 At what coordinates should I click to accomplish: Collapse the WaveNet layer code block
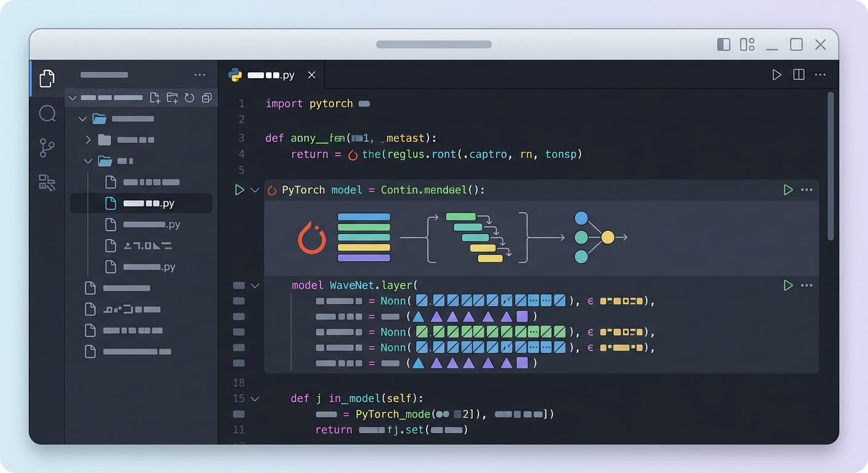255,285
